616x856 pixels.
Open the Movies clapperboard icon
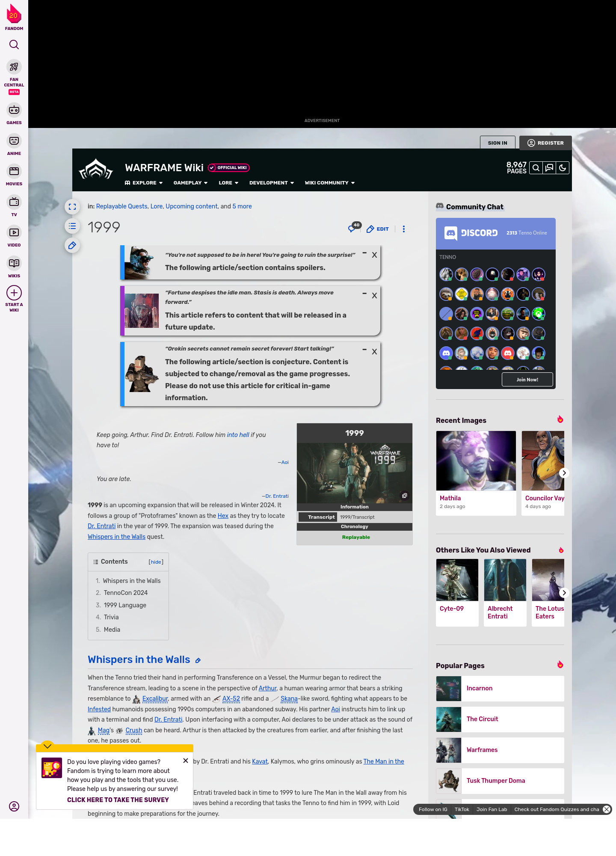click(x=14, y=171)
